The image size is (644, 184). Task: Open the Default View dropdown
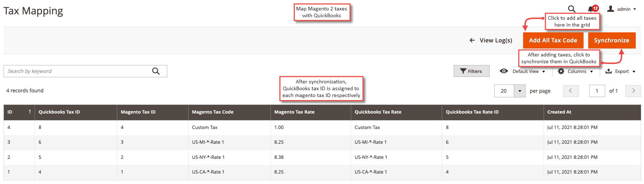(x=522, y=71)
